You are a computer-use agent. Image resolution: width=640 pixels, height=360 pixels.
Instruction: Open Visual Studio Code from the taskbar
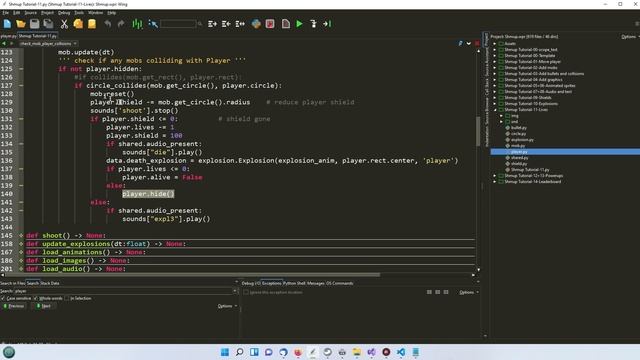[x=401, y=352]
